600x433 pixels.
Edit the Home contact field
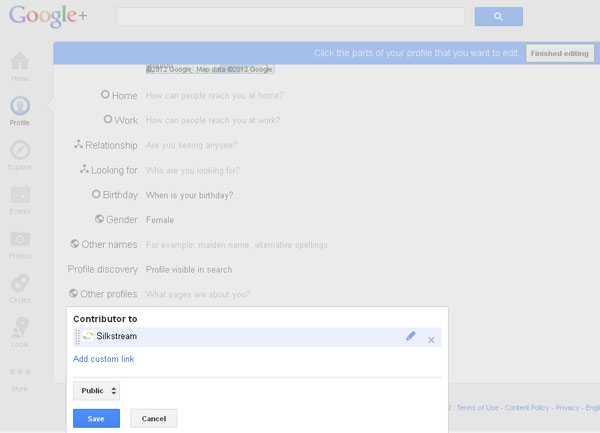[x=215, y=96]
